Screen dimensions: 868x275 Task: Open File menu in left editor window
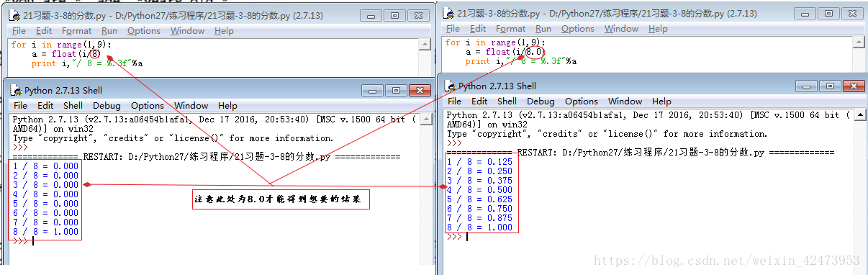19,31
